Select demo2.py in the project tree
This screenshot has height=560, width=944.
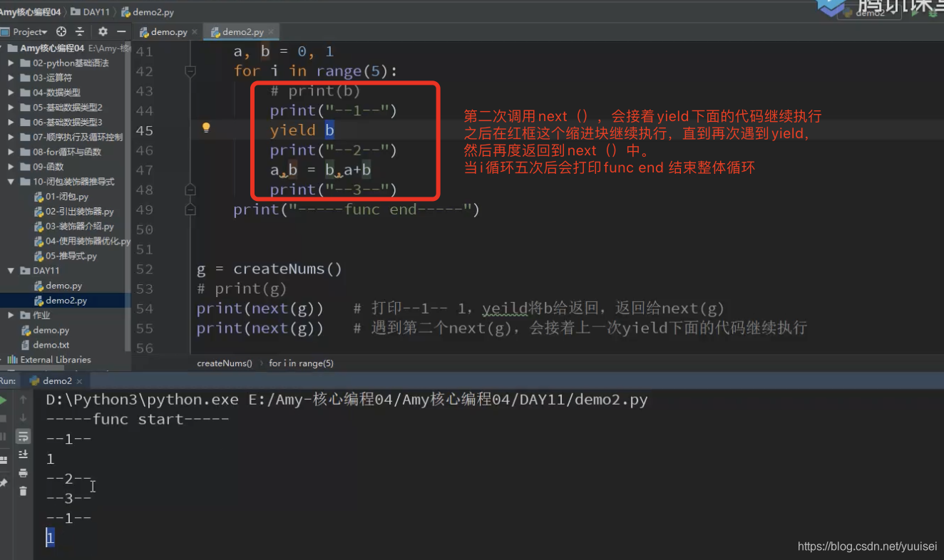pos(61,301)
